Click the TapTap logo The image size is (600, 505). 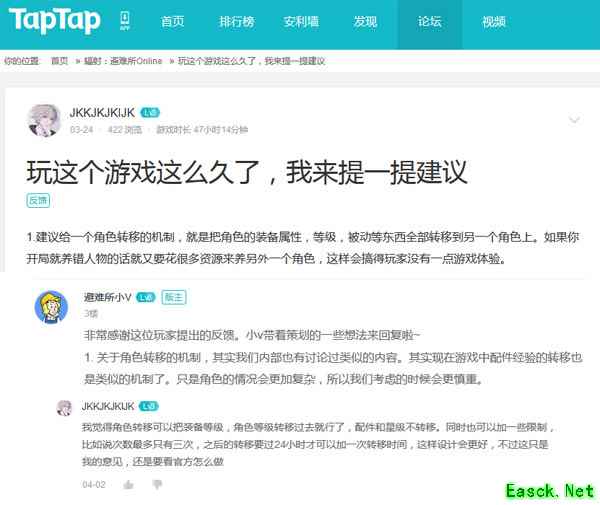55,21
